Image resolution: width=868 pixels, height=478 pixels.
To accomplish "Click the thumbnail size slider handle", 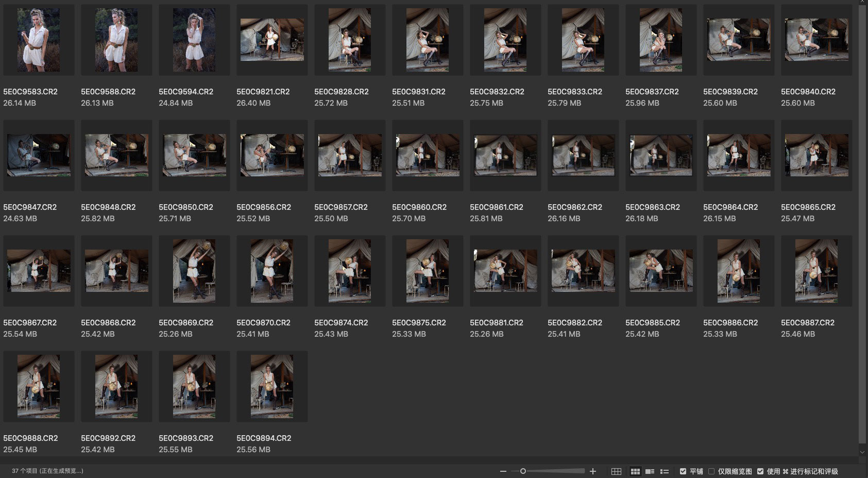I will coord(523,471).
